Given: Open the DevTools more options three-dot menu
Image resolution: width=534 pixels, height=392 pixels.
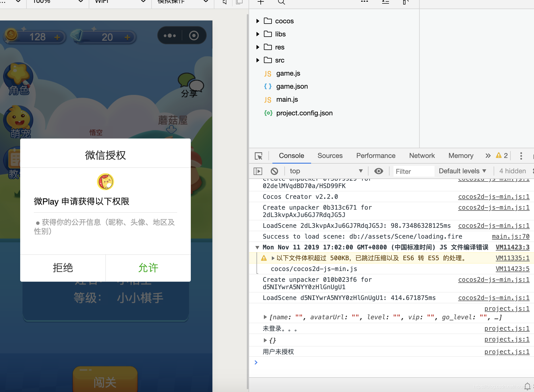Looking at the screenshot, I should pos(521,156).
